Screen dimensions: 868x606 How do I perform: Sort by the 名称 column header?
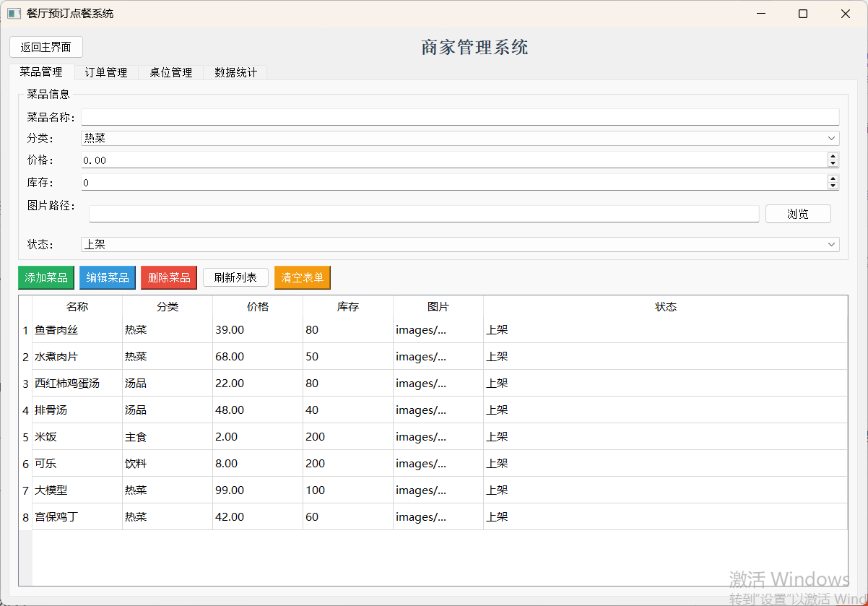[77, 306]
